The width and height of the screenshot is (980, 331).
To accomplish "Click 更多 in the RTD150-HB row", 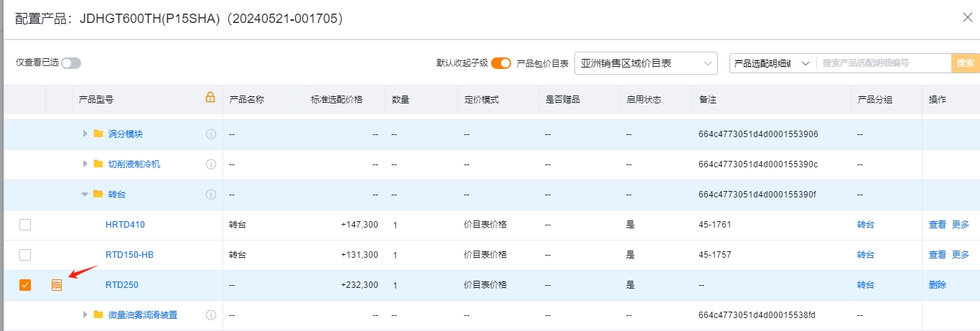I will [x=961, y=255].
